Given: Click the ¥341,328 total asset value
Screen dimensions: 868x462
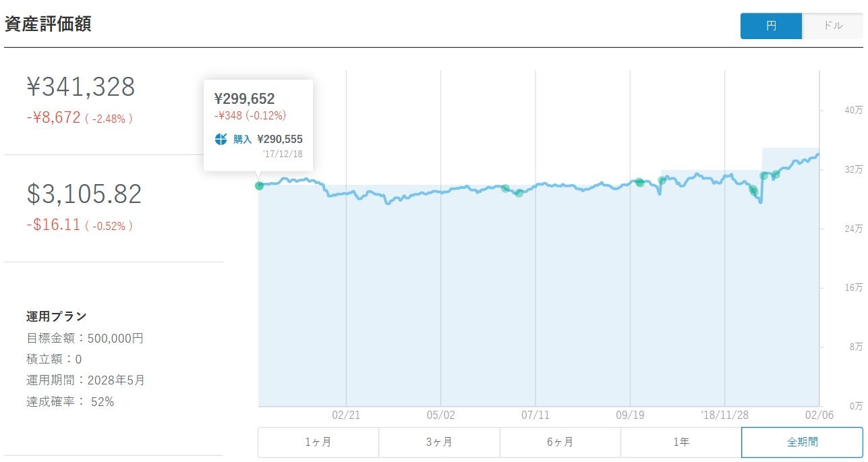Looking at the screenshot, I should click(81, 87).
